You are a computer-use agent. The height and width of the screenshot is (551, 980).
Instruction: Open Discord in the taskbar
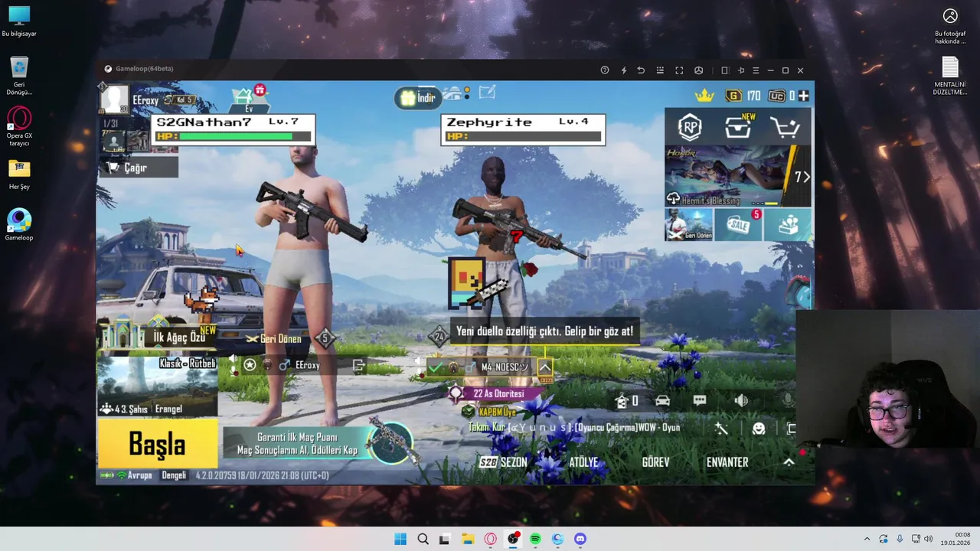580,539
